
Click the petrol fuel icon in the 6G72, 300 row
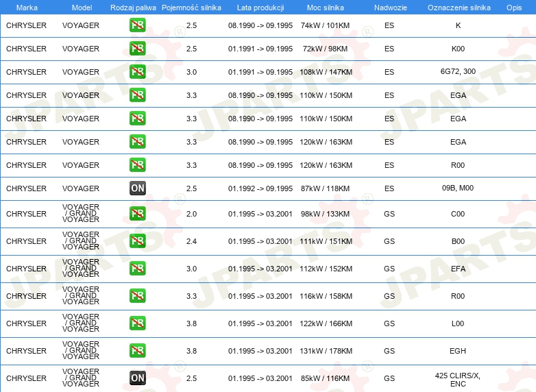[137, 71]
